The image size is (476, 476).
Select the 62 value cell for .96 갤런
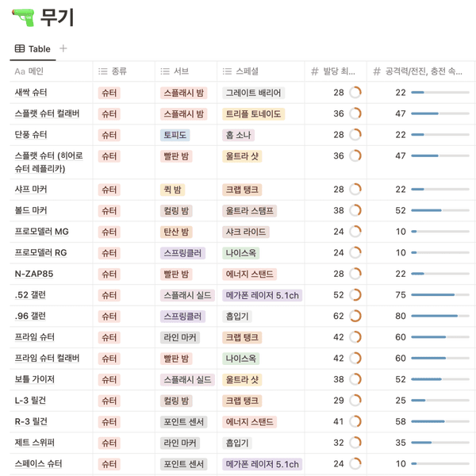click(x=339, y=316)
